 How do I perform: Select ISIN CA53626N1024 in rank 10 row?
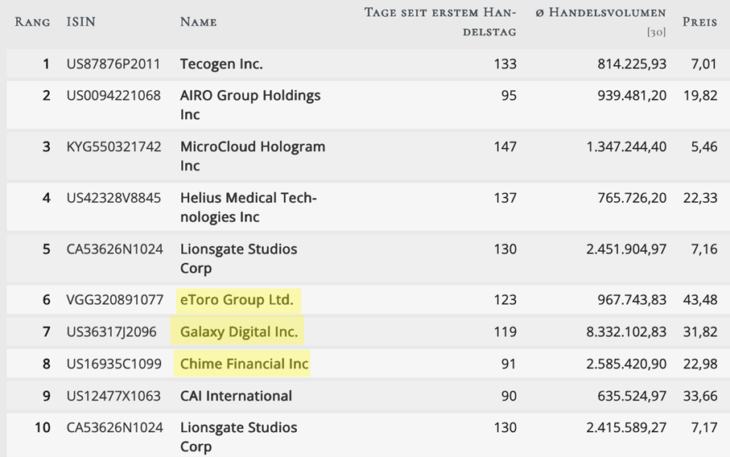115,427
